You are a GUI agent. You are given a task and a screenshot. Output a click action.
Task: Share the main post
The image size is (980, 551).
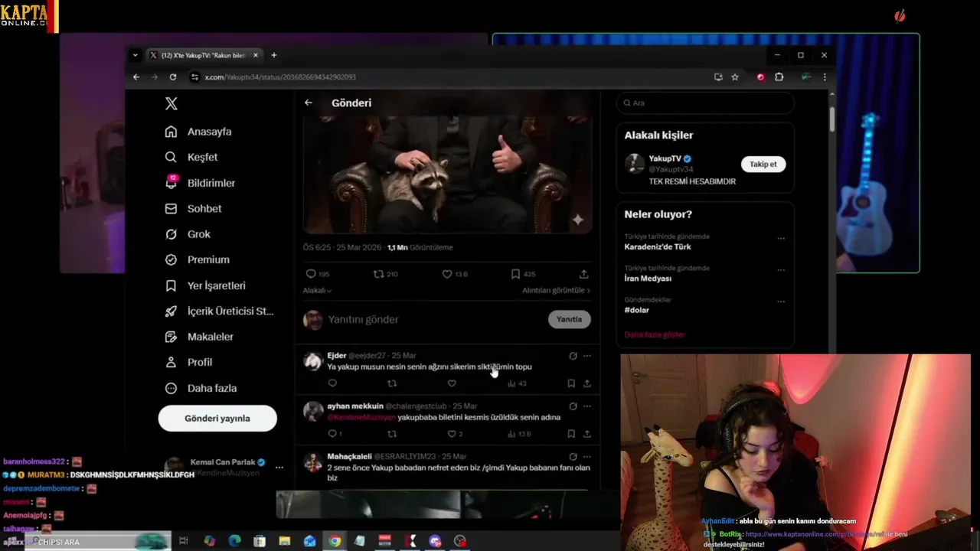point(583,274)
